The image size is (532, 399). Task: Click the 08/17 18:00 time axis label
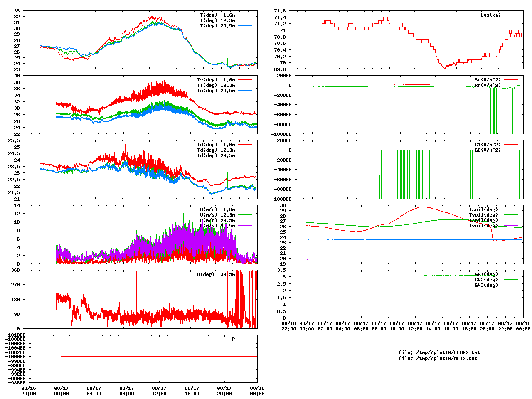coord(469,326)
